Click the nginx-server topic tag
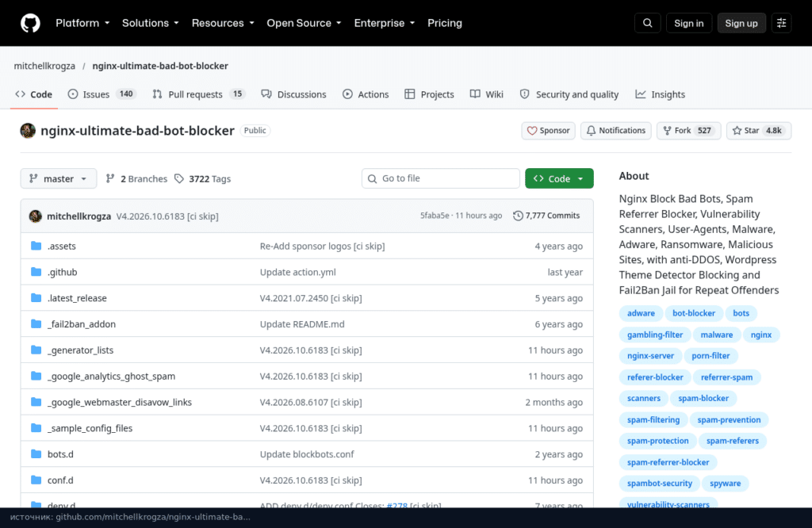812x528 pixels. click(x=650, y=356)
